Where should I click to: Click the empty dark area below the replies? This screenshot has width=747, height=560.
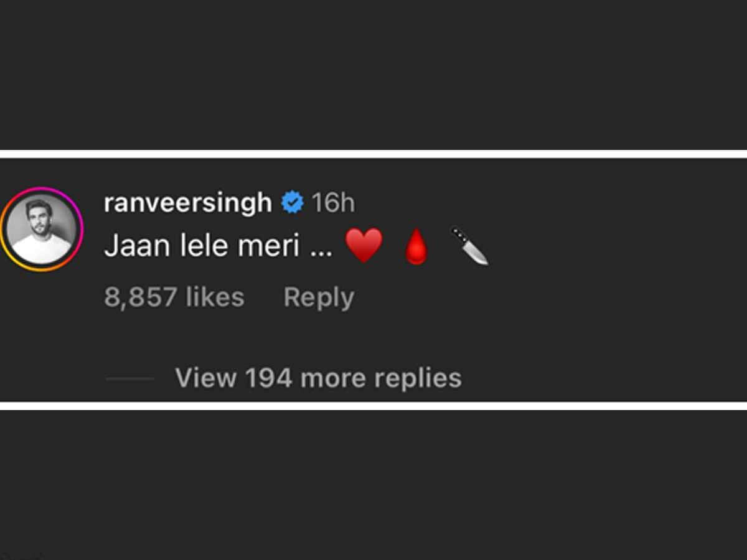(x=374, y=485)
